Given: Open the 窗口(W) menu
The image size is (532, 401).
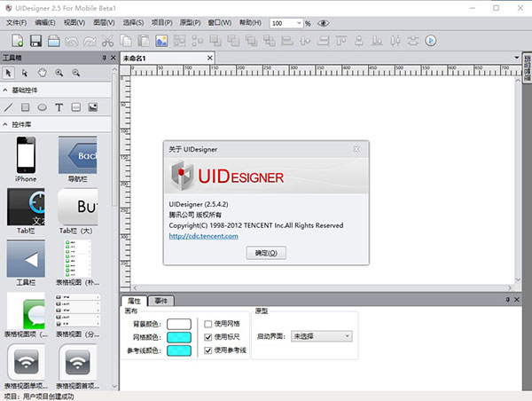Looking at the screenshot, I should (220, 23).
